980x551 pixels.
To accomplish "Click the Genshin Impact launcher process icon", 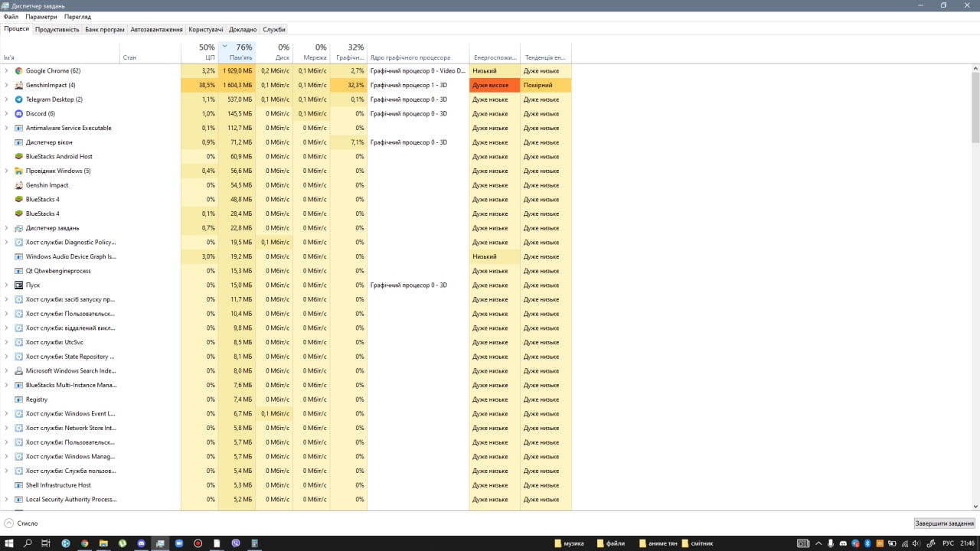I will click(18, 185).
